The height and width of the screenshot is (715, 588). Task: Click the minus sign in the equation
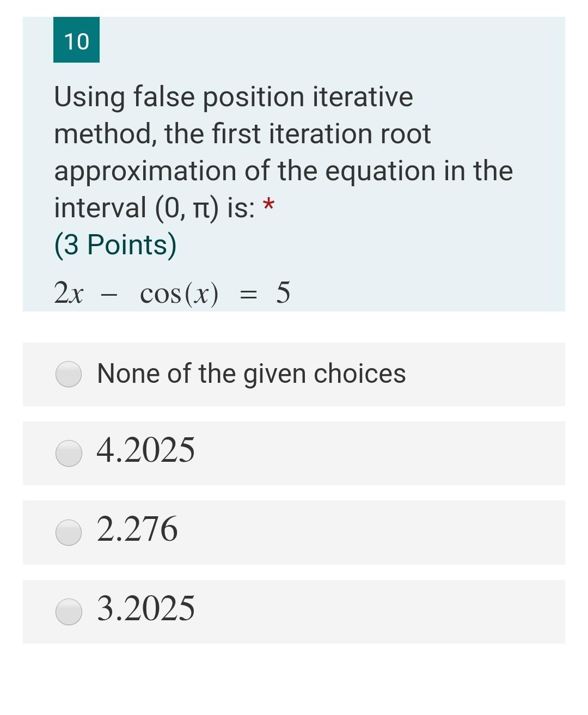point(110,296)
